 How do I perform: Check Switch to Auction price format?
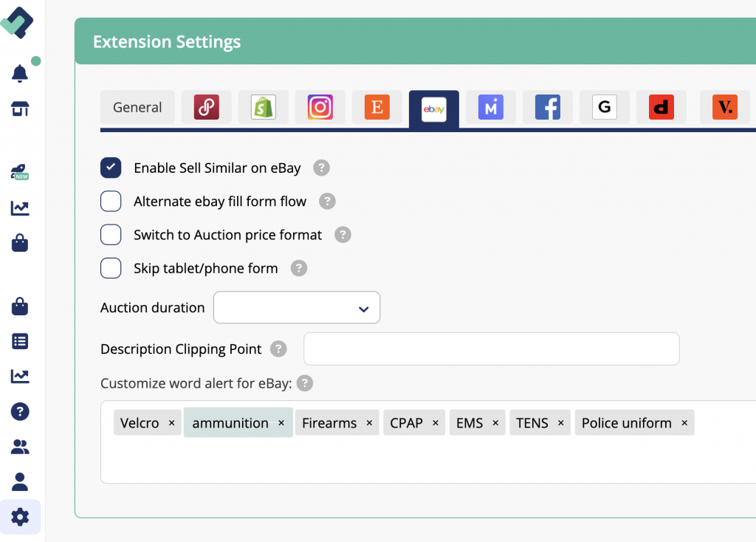[x=111, y=235]
